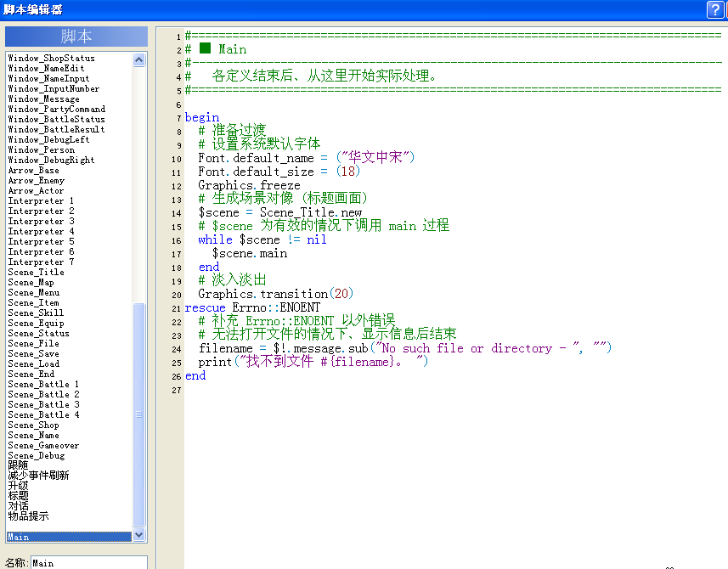Select Interpreter 7 script
Screen dimensions: 728x569
point(41,262)
